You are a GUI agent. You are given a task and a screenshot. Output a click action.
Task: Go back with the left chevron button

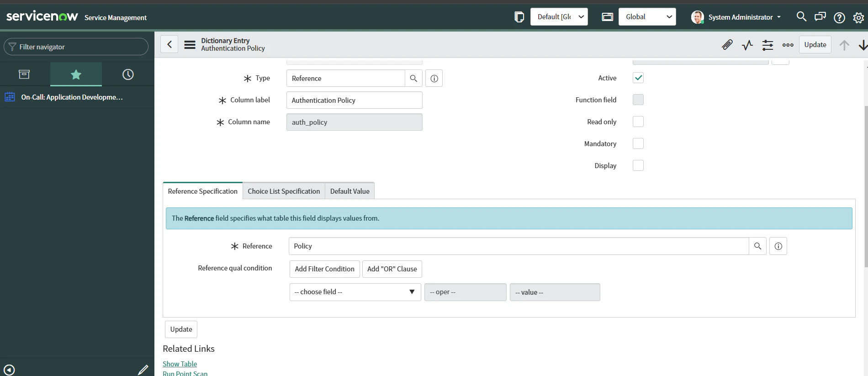169,44
